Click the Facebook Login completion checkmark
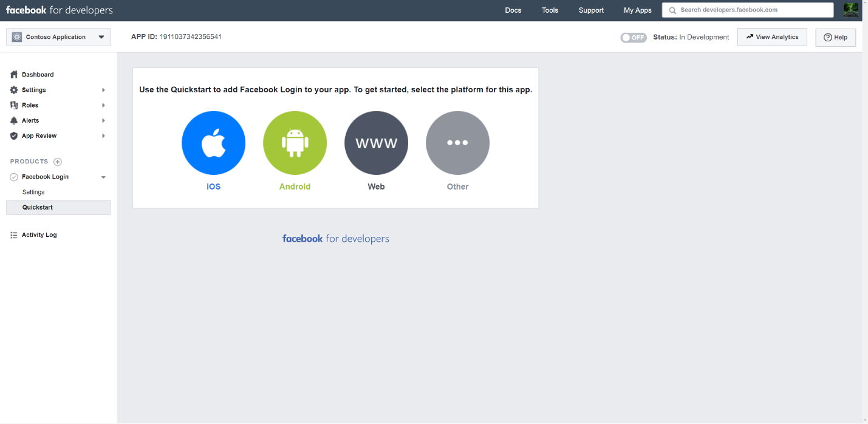The image size is (868, 424). (x=13, y=177)
